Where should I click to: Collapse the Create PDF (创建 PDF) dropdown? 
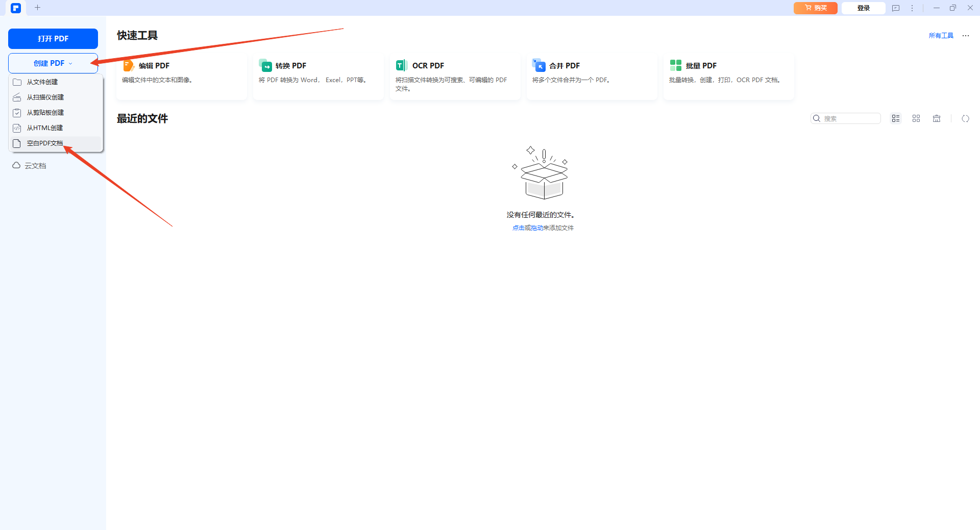[53, 63]
